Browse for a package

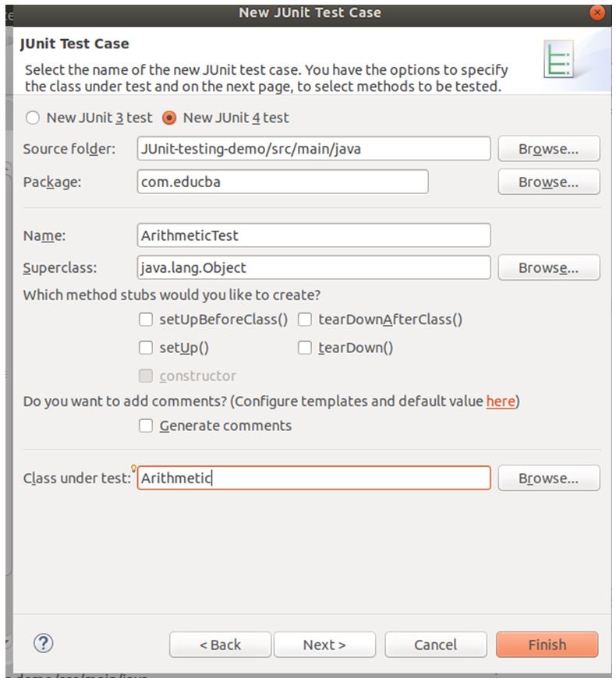[548, 182]
